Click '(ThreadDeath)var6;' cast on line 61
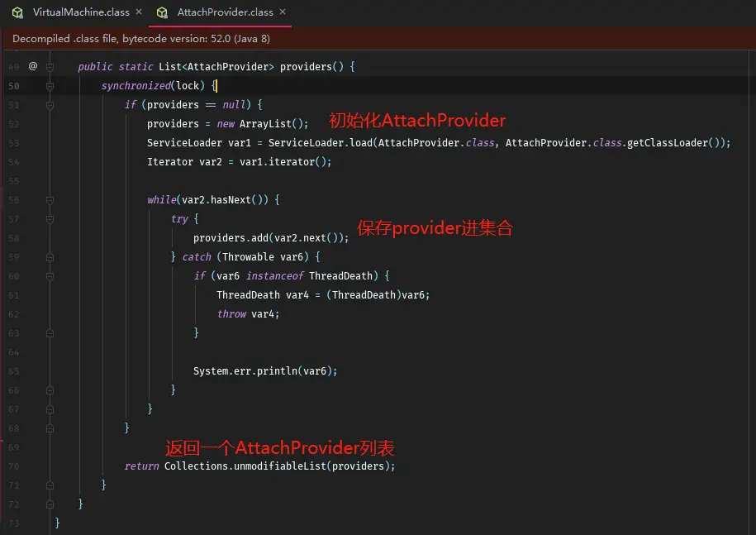Image resolution: width=756 pixels, height=535 pixels. coord(378,294)
